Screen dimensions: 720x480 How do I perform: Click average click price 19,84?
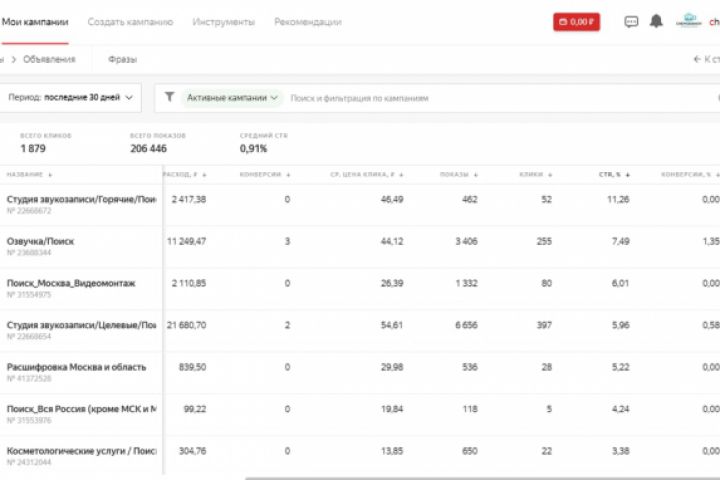[x=392, y=409]
